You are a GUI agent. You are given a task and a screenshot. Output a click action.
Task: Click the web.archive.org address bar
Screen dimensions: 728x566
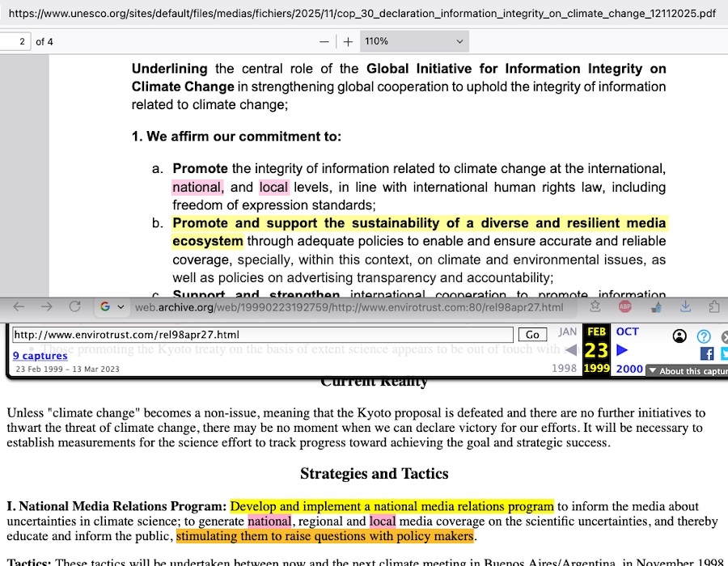tap(348, 307)
